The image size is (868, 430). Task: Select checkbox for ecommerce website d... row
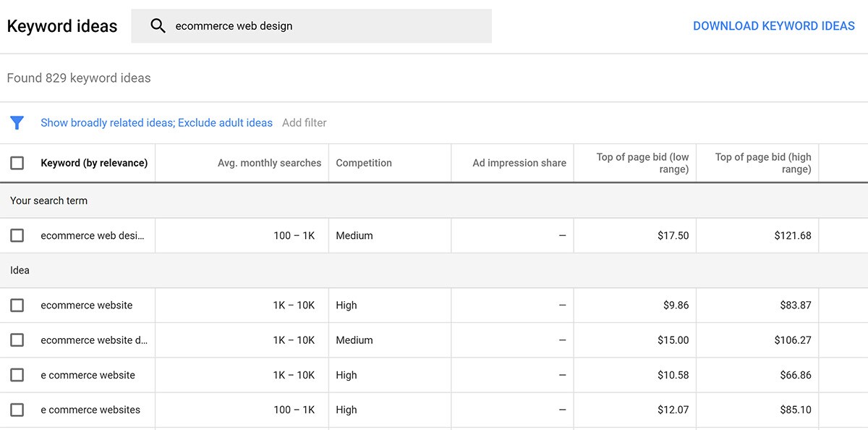[x=17, y=340]
